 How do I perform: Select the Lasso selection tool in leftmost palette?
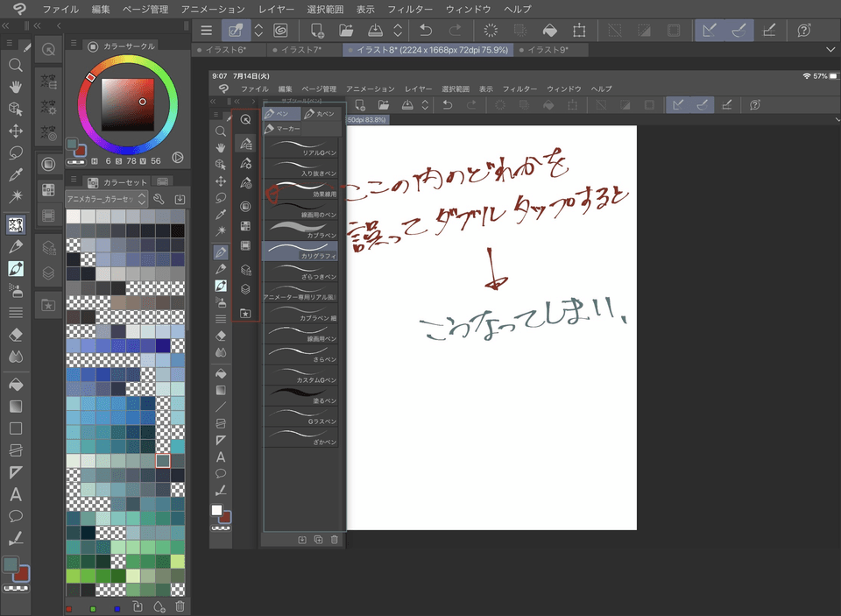coord(16,153)
